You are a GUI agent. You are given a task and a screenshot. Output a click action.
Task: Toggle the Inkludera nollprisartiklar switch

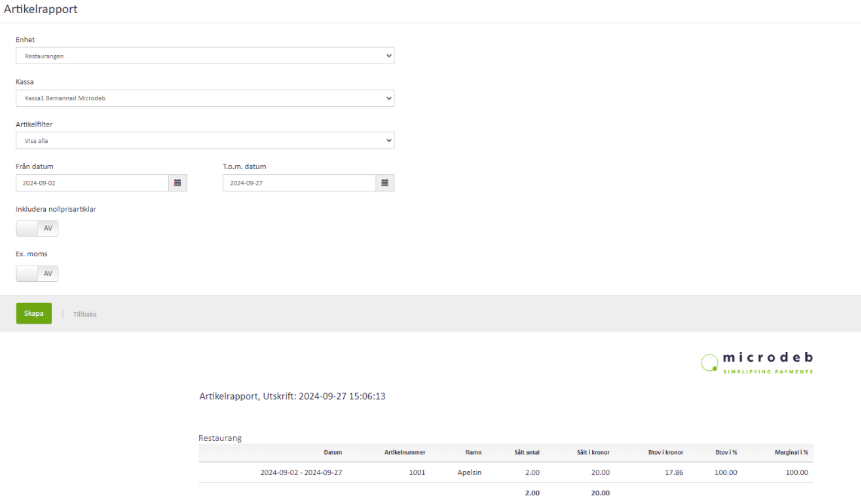[37, 228]
